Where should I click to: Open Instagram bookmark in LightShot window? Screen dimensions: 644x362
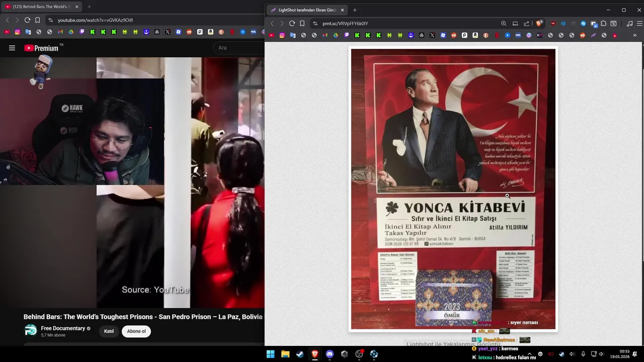[x=282, y=35]
